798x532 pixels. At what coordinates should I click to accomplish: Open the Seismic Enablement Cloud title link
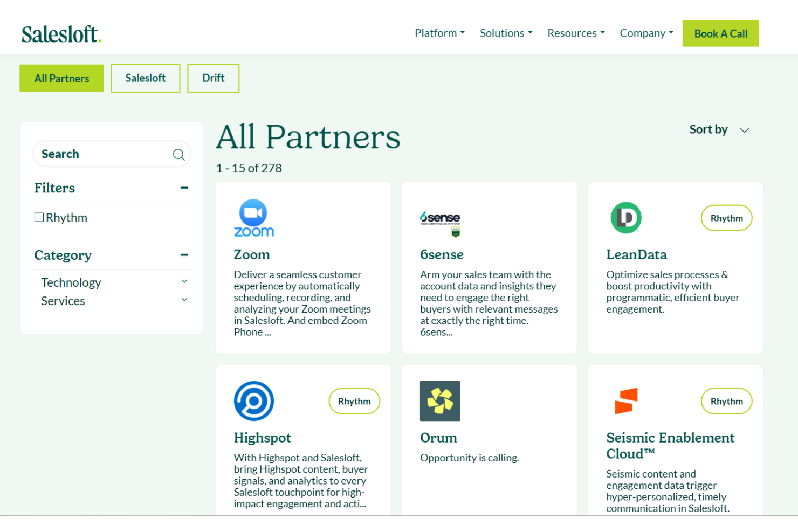[670, 446]
